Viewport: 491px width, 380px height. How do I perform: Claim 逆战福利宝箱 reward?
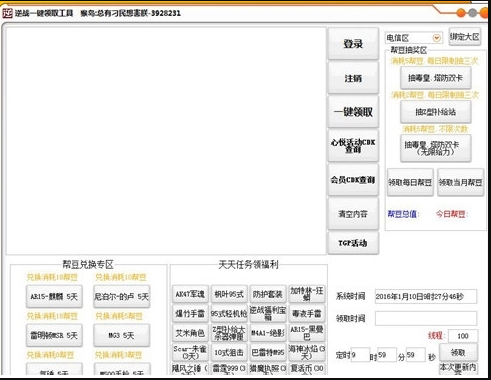click(x=268, y=313)
